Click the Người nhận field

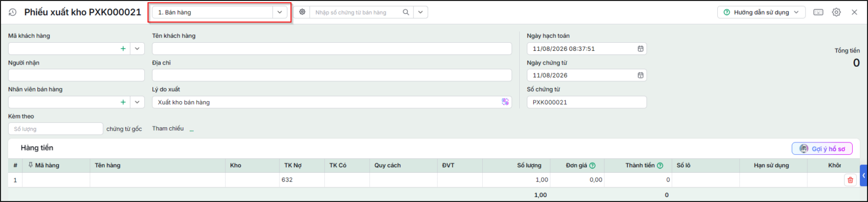pos(76,75)
